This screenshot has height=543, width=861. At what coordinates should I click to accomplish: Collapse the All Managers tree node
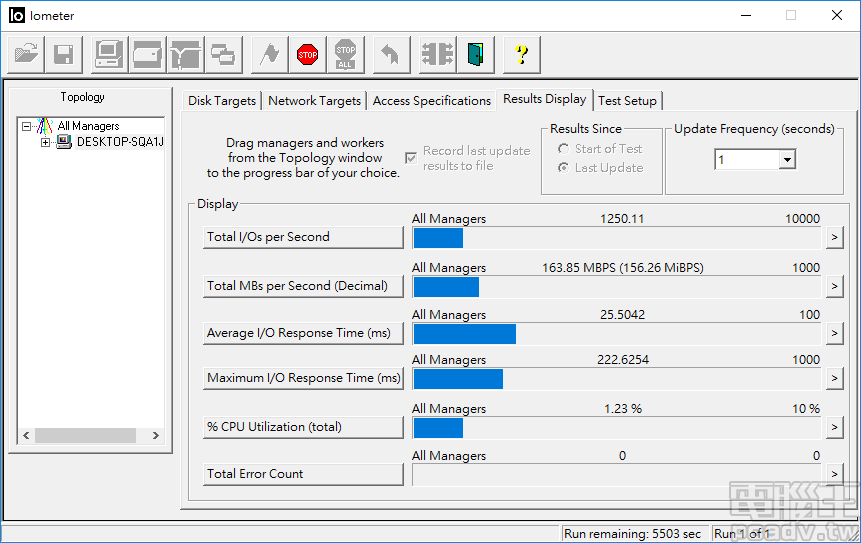coord(27,126)
